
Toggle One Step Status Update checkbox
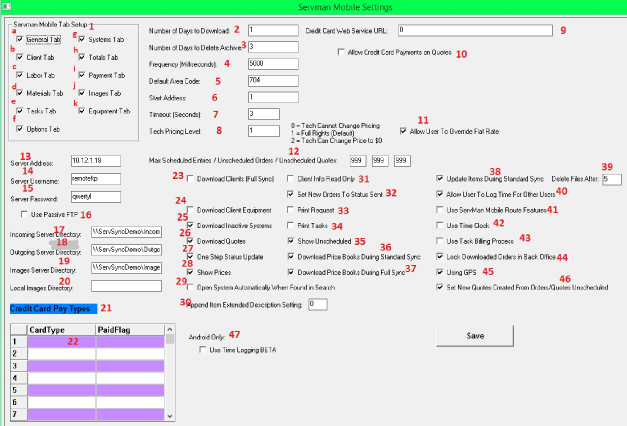pyautogui.click(x=190, y=256)
